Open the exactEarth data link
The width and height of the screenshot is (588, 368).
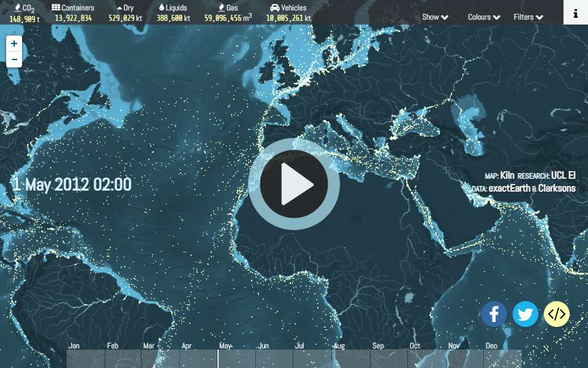(510, 188)
